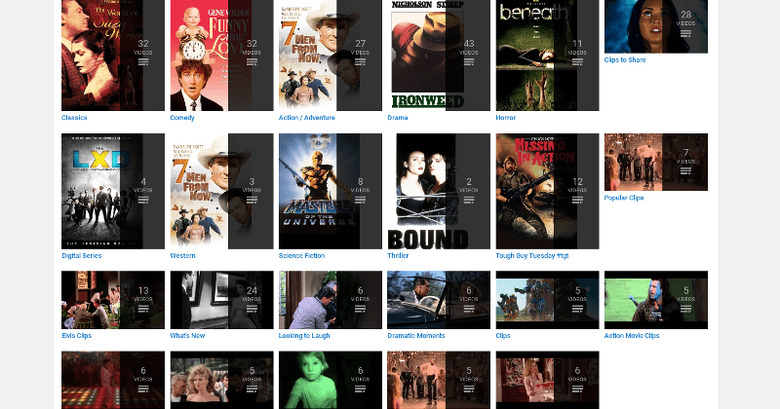Select the Masters of the Universe poster

click(x=330, y=191)
